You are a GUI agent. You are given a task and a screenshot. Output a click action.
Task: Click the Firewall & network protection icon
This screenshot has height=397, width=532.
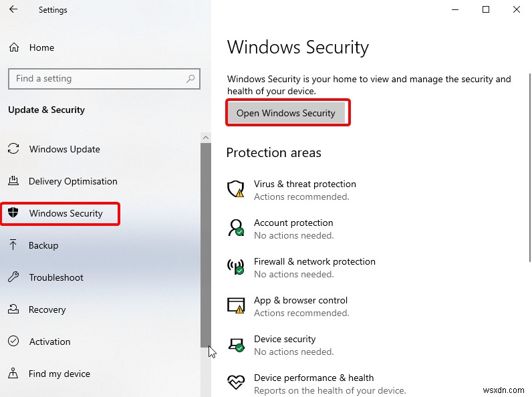click(236, 267)
